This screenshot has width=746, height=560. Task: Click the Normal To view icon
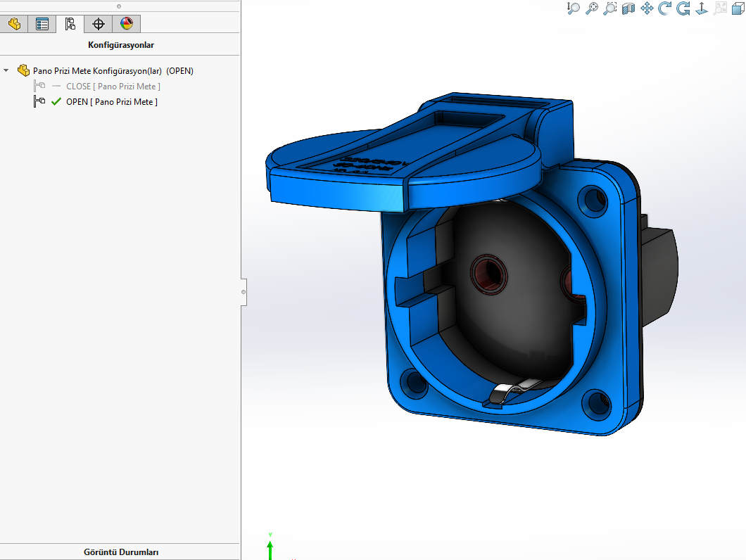(702, 8)
